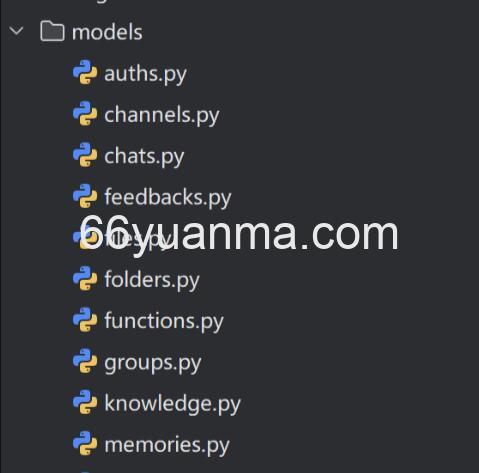Open channels.py in the tree
This screenshot has width=479, height=473.
tap(162, 115)
